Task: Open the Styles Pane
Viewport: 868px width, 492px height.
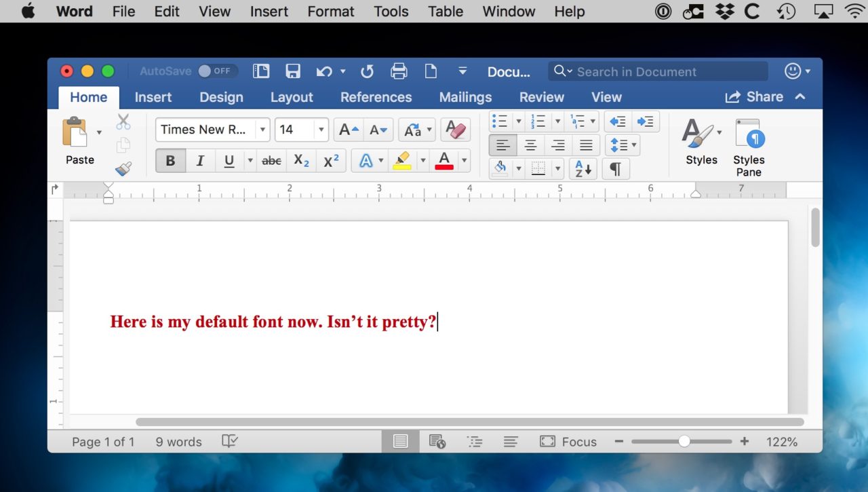Action: (x=749, y=147)
